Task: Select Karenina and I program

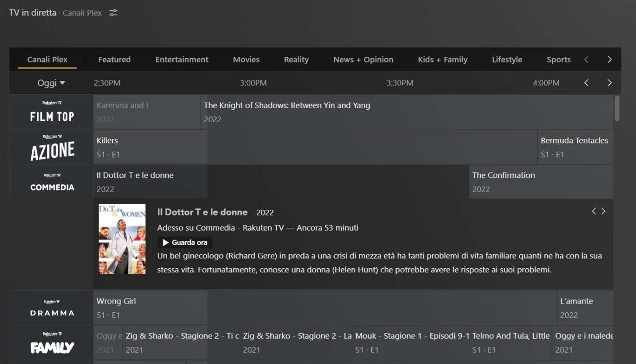Action: click(x=147, y=112)
